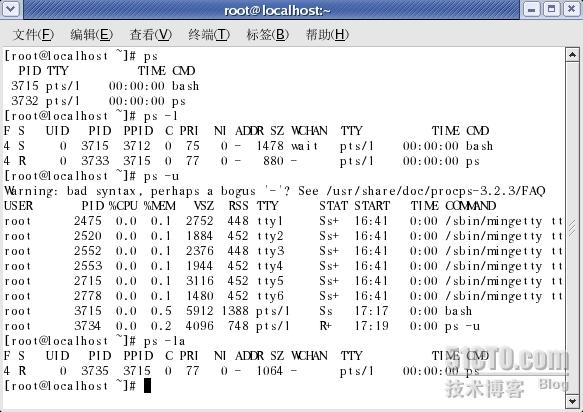Click PID 3734 in 'ps -u' row

tap(88, 326)
